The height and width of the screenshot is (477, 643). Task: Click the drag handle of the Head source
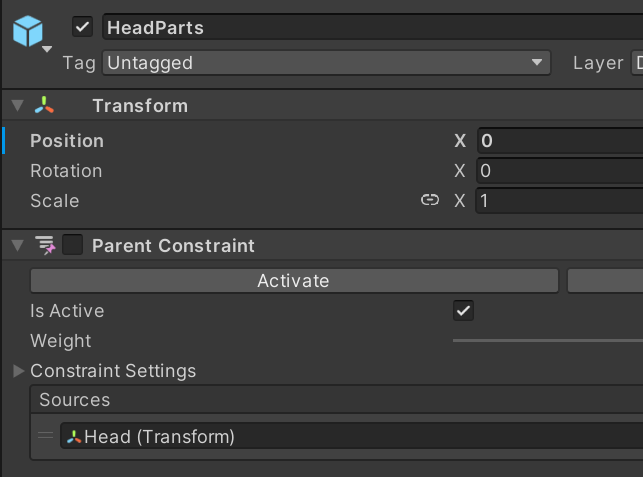pos(45,436)
